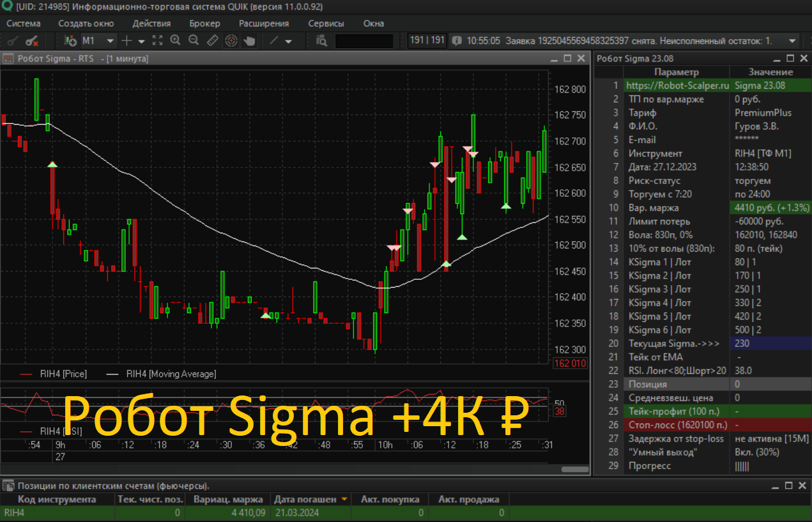Click the Значение column header

click(x=770, y=72)
